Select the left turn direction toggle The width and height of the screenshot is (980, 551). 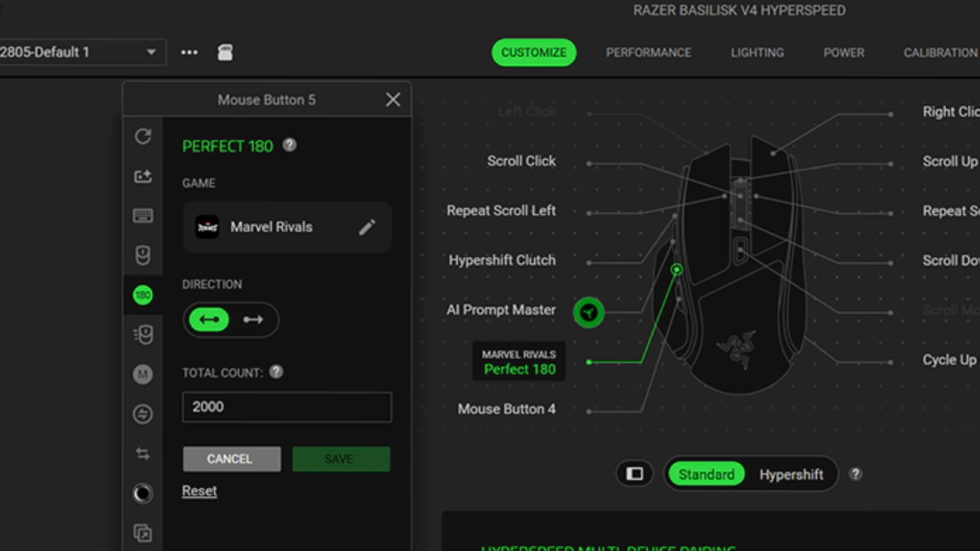tap(209, 320)
